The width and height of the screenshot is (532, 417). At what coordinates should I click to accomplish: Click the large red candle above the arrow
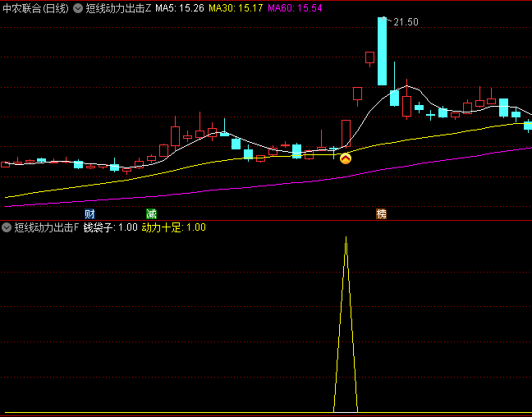coord(346,133)
